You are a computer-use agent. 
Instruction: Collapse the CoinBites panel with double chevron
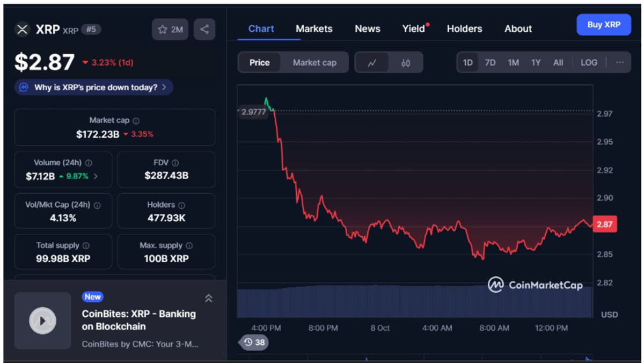coord(209,299)
